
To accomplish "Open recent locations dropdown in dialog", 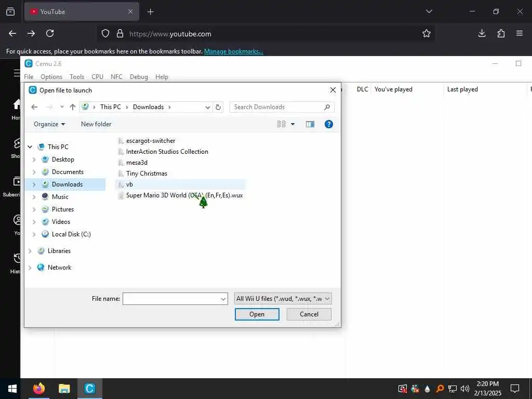I will pos(62,107).
